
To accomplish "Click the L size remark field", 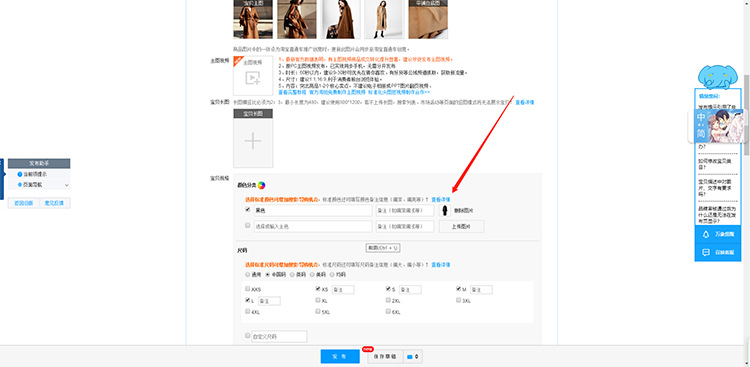I will click(x=269, y=301).
